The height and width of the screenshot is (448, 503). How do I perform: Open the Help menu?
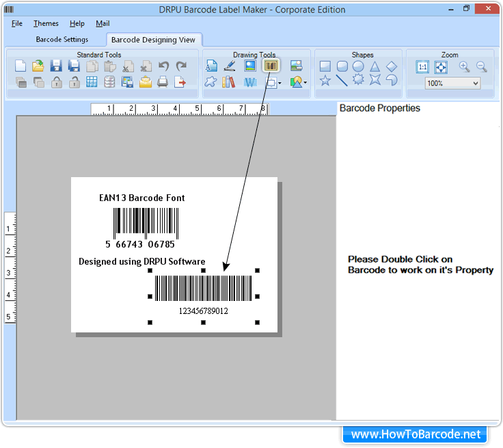pos(77,23)
